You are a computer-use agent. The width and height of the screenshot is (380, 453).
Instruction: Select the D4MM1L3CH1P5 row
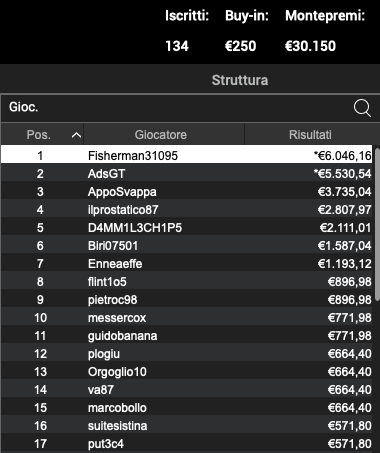coord(187,227)
